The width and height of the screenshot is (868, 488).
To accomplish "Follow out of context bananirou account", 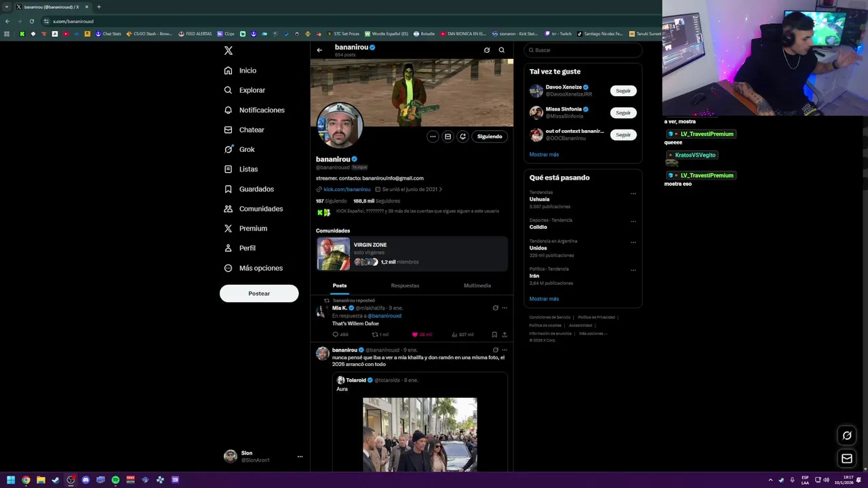I will [x=623, y=135].
